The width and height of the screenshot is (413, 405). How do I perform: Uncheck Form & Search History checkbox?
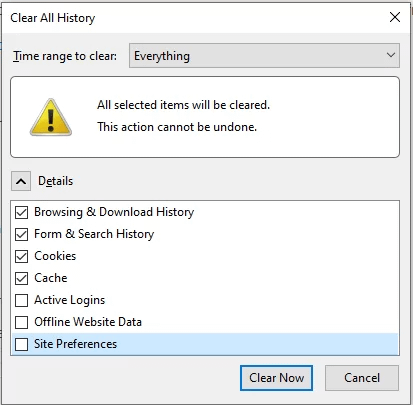(22, 234)
